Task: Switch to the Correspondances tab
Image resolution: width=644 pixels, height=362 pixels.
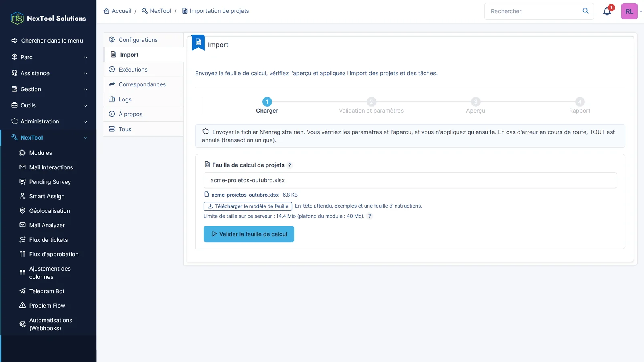Action: (x=143, y=84)
